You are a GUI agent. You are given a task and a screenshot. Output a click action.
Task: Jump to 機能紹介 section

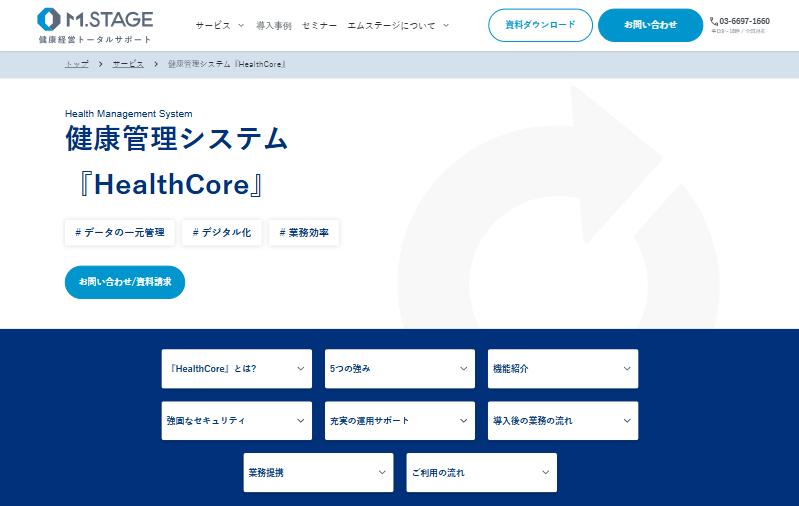click(563, 368)
